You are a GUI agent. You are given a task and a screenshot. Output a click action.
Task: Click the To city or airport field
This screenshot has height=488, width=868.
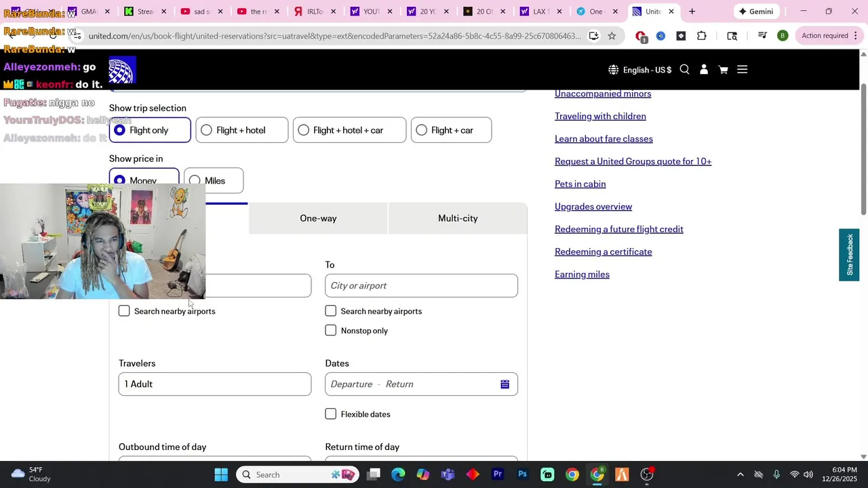pyautogui.click(x=421, y=285)
